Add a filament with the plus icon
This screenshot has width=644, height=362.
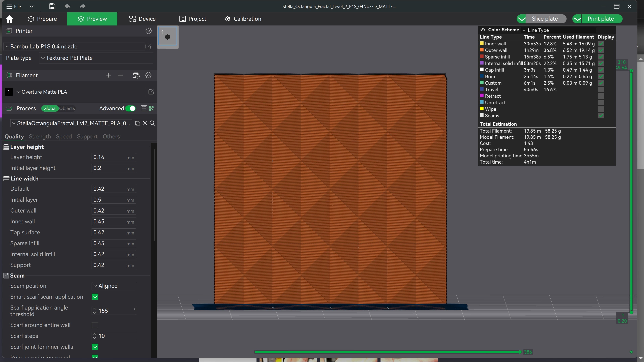109,75
